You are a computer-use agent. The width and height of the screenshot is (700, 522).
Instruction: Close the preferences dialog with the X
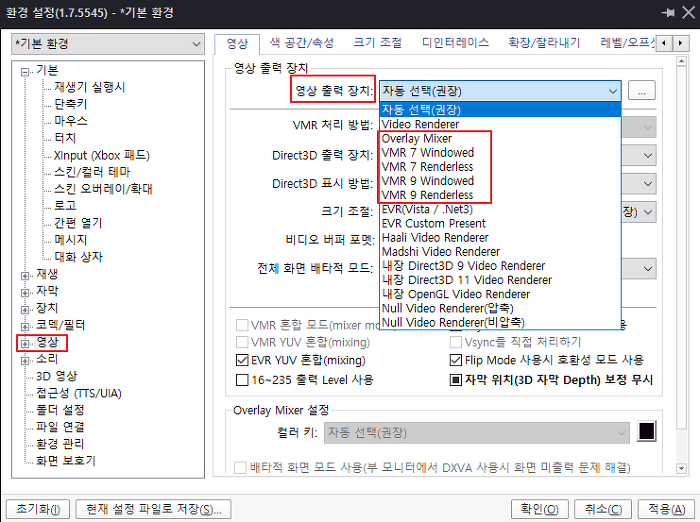click(688, 13)
